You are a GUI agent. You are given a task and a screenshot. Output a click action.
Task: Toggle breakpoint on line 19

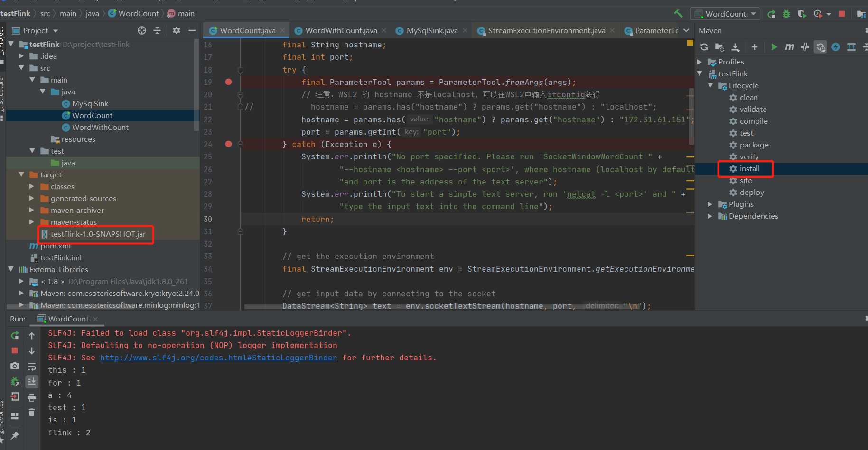pyautogui.click(x=228, y=82)
